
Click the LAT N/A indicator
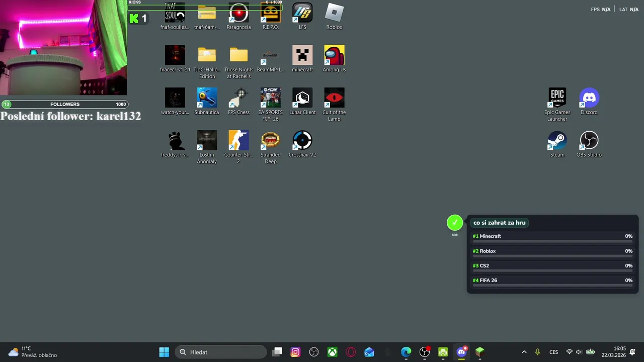tap(629, 10)
